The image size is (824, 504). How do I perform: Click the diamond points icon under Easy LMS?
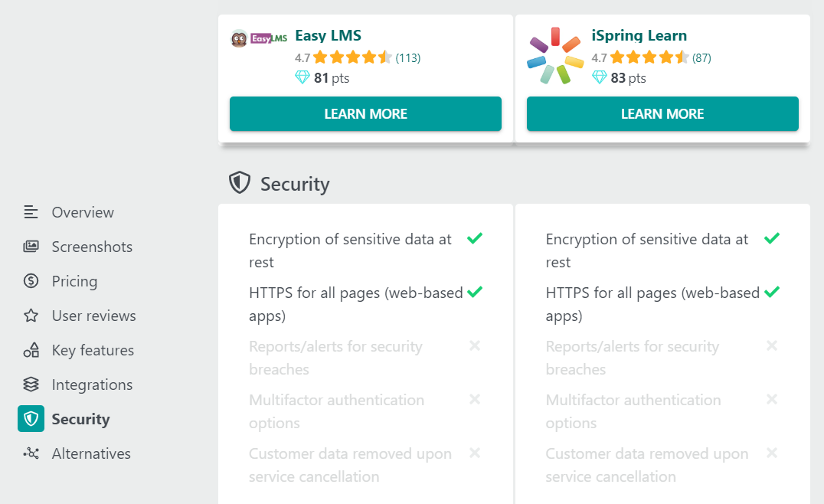point(302,77)
